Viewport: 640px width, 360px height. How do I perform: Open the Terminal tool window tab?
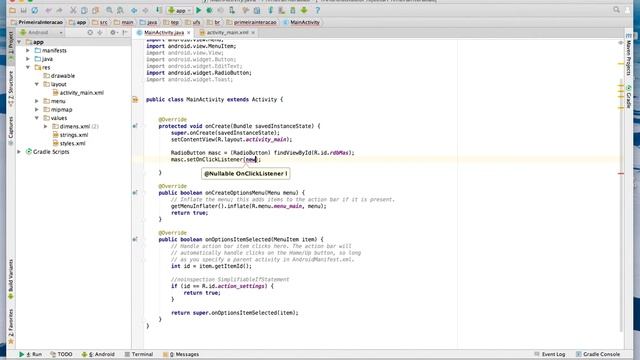pyautogui.click(x=139, y=354)
